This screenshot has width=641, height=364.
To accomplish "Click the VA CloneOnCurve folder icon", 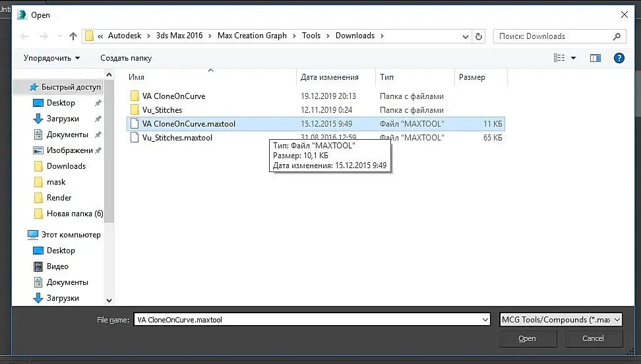I will pos(135,96).
